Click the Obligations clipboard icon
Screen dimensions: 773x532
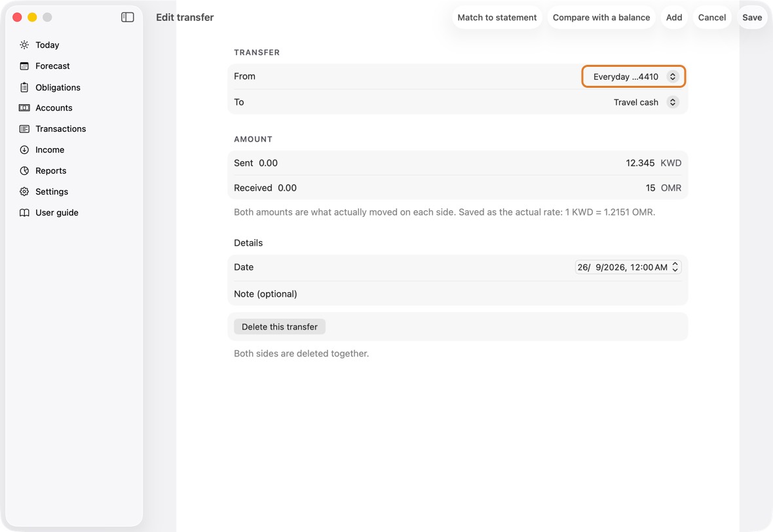coord(24,87)
